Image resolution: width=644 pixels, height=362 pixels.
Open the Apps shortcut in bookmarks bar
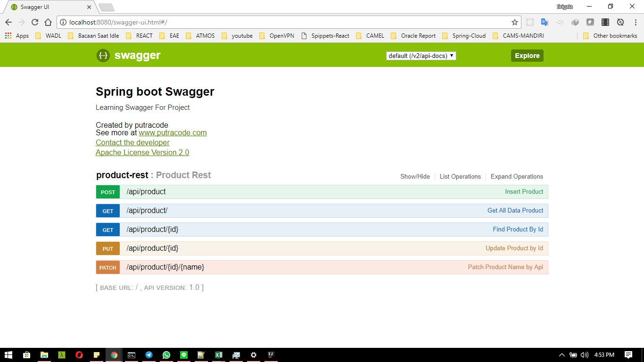click(x=17, y=36)
